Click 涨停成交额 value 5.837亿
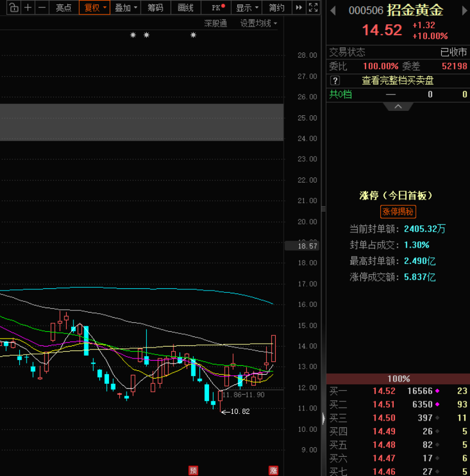The height and width of the screenshot is (476, 470). tap(420, 277)
